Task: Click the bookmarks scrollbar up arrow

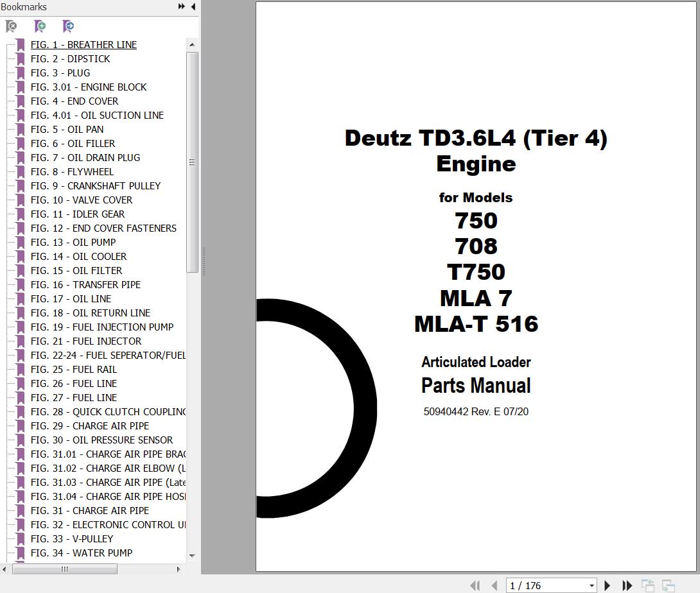Action: click(x=192, y=45)
